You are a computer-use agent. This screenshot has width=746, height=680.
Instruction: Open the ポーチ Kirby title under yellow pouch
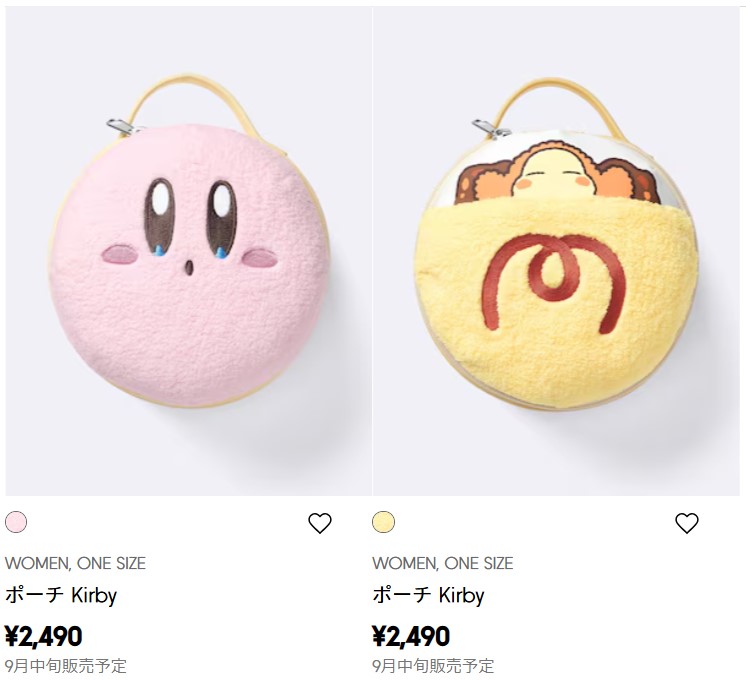[428, 596]
